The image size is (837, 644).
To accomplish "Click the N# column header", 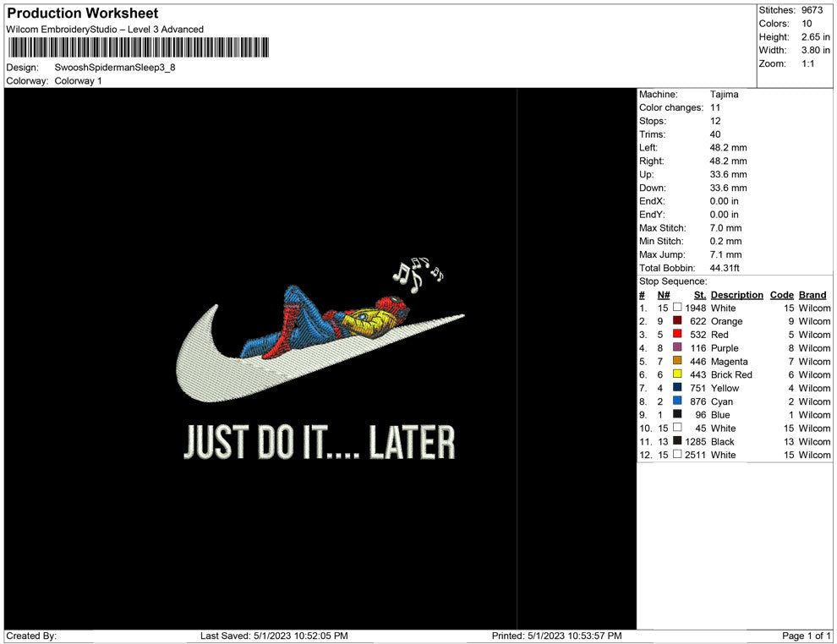I will coord(664,295).
